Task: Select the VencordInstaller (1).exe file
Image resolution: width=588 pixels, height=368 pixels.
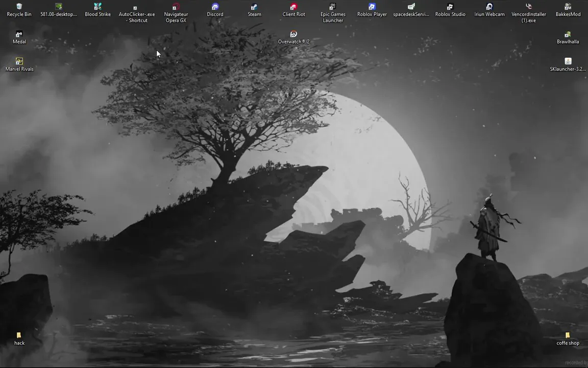Action: click(x=528, y=13)
